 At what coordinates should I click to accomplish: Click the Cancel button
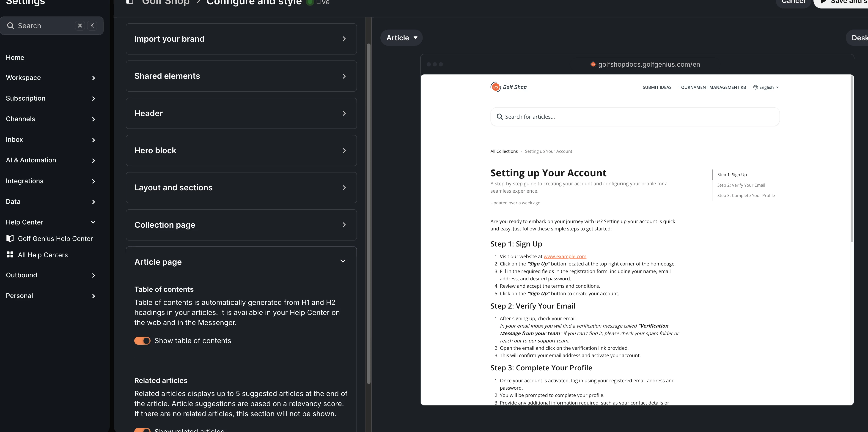(x=793, y=2)
